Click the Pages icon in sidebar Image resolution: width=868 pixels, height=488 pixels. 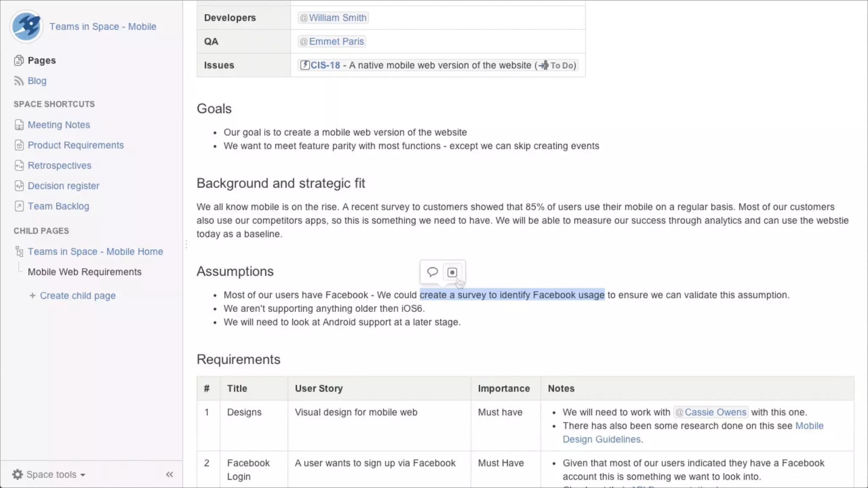pyautogui.click(x=19, y=61)
